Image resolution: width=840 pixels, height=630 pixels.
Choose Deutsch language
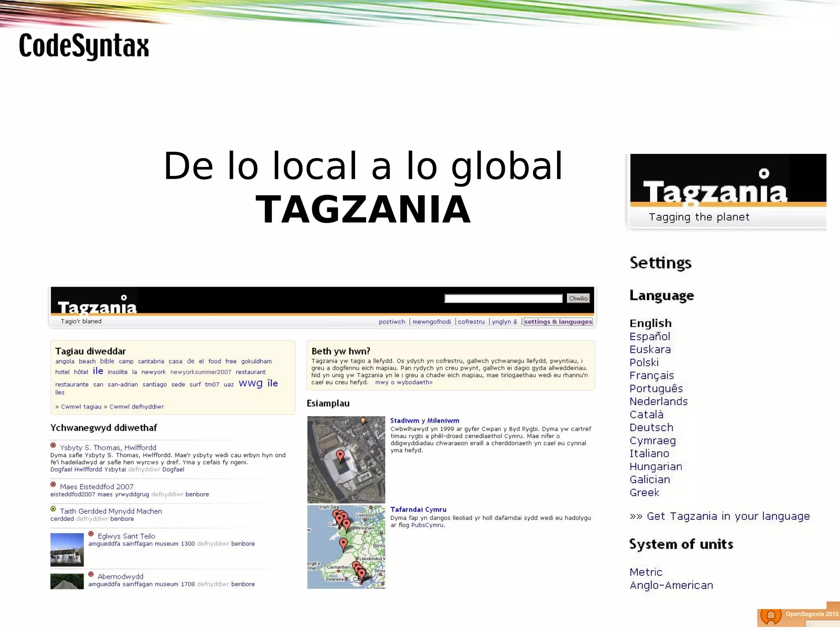coord(651,427)
